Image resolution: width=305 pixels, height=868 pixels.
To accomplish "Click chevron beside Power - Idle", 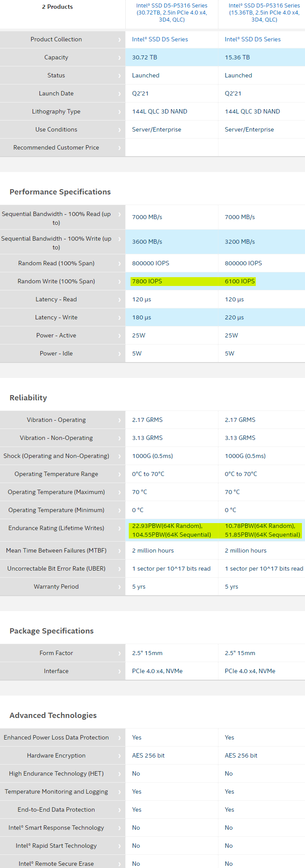I will tap(119, 354).
